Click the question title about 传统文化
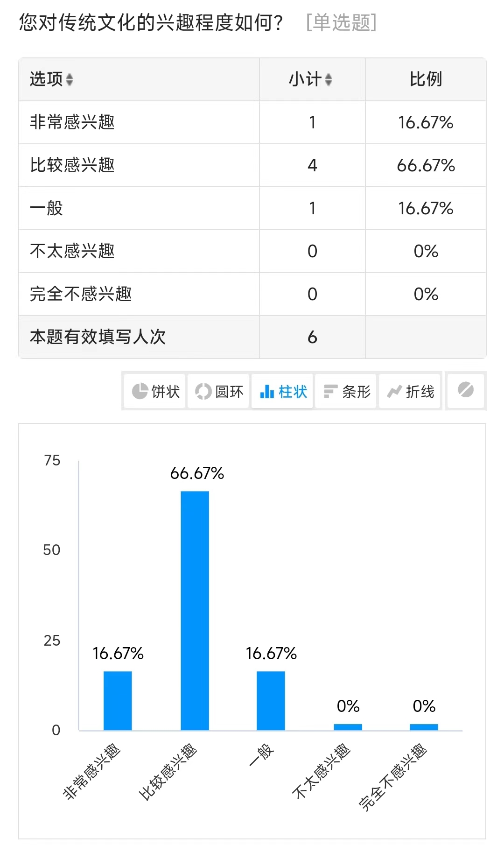 pos(151,22)
